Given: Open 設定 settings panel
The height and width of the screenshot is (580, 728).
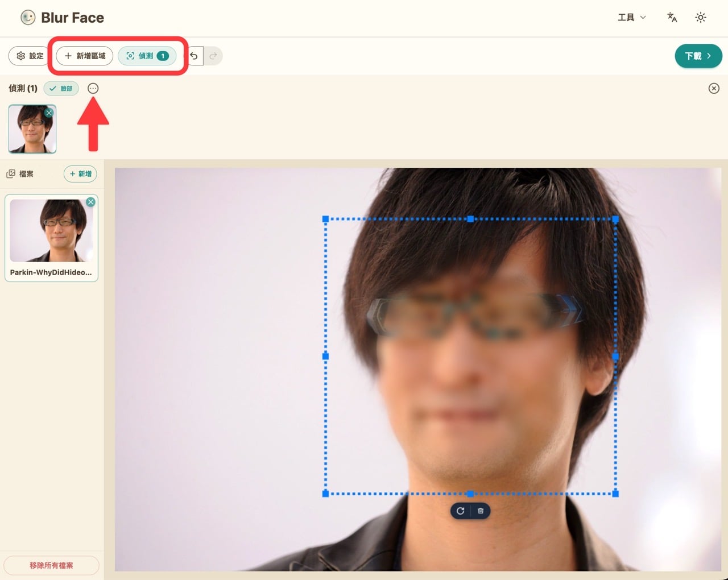Looking at the screenshot, I should [30, 56].
